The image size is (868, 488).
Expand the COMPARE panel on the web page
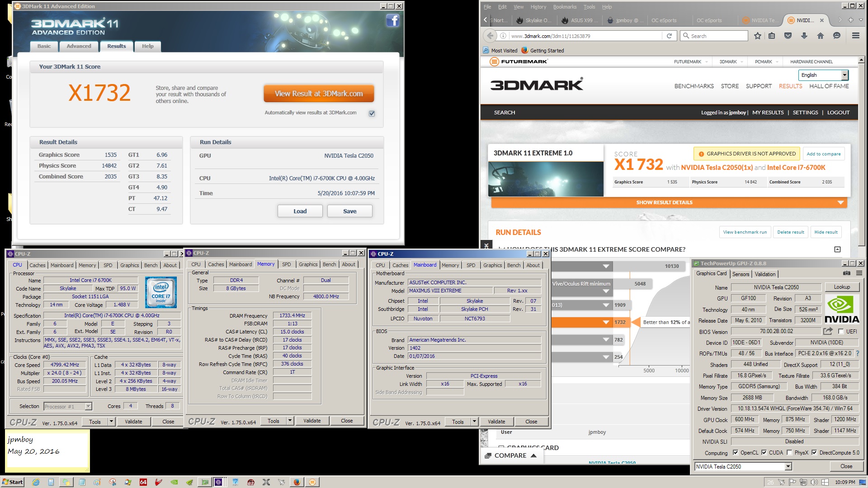(x=511, y=455)
